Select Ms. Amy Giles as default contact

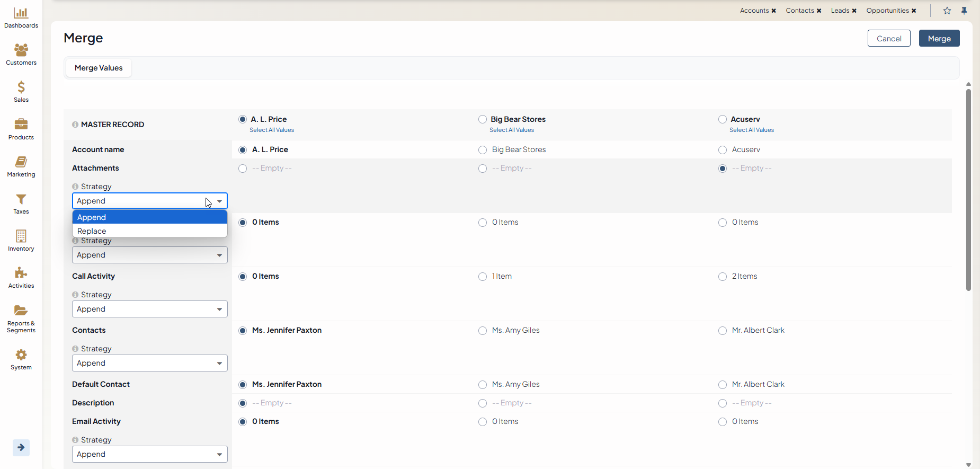[483, 385]
